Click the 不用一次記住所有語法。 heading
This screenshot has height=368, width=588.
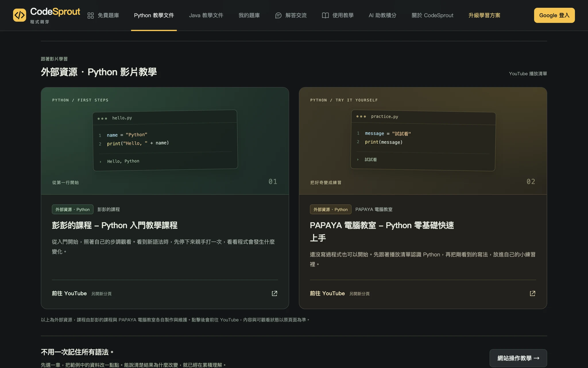(x=77, y=352)
